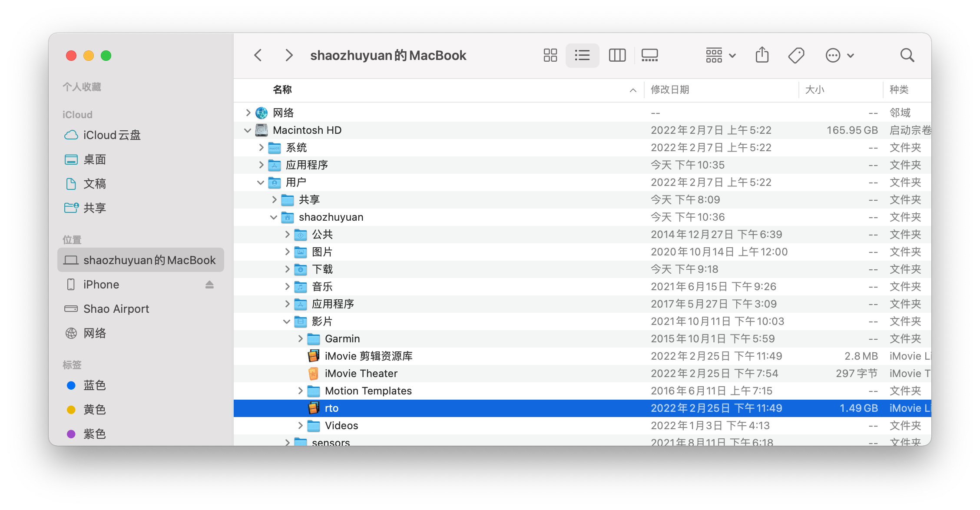Click the search magnifier icon
The width and height of the screenshot is (980, 510).
907,55
